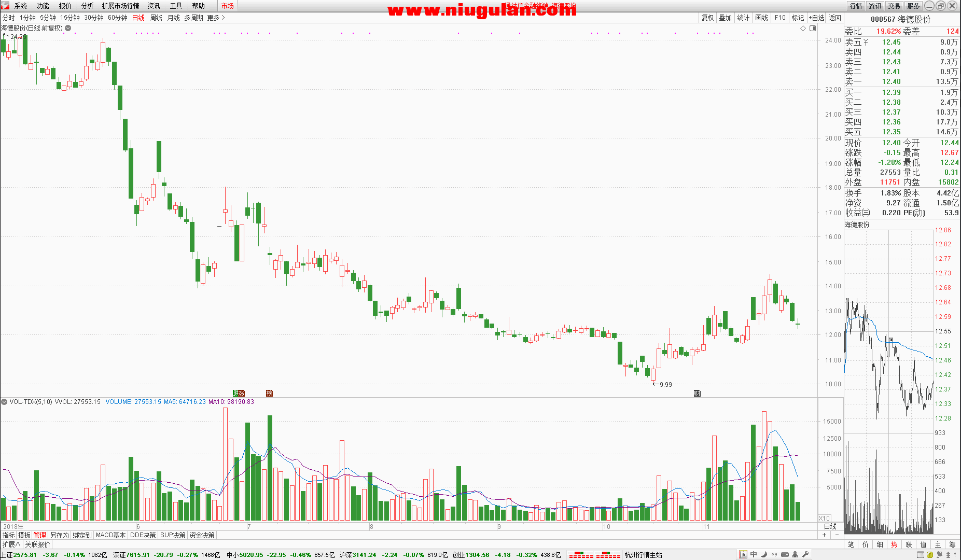The width and height of the screenshot is (961, 560).
Task: Switch to 行情 section button
Action: click(x=856, y=6)
